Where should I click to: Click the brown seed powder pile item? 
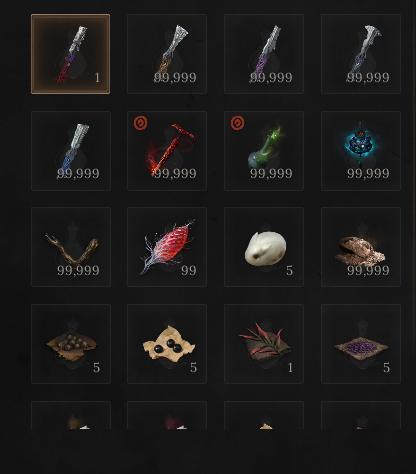point(361,247)
